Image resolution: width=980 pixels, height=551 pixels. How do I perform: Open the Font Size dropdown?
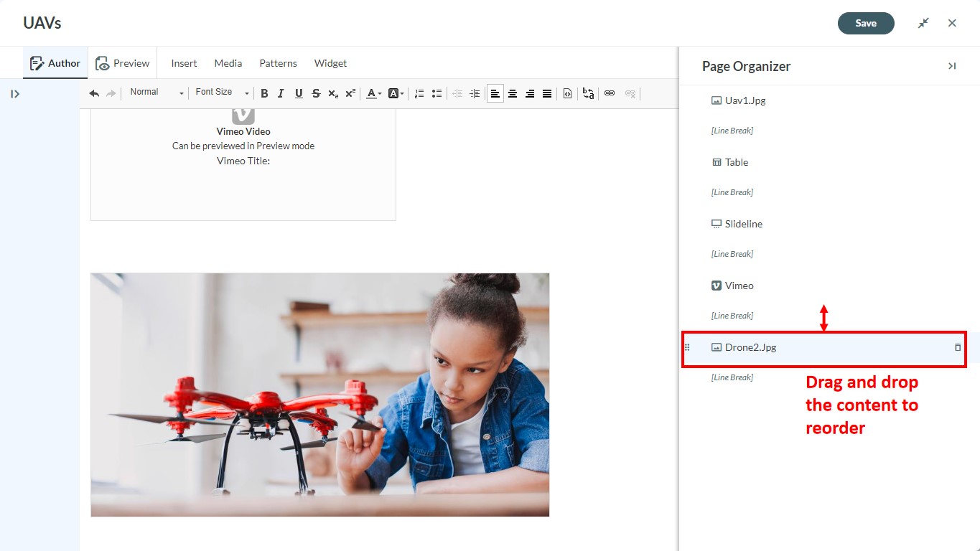222,93
